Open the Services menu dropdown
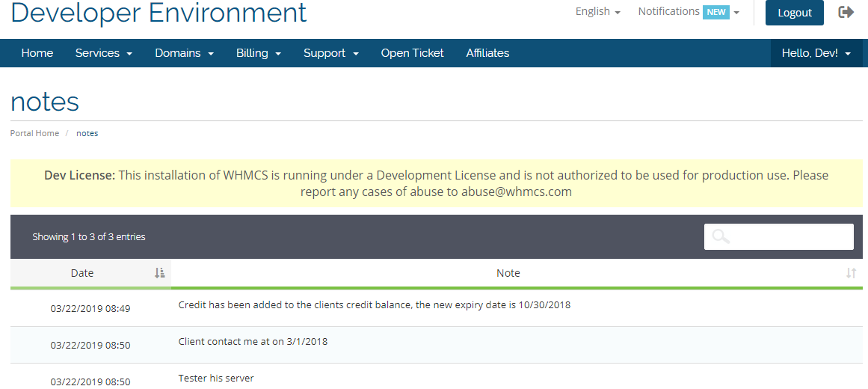Screen dimensions: 868x389 [x=103, y=53]
